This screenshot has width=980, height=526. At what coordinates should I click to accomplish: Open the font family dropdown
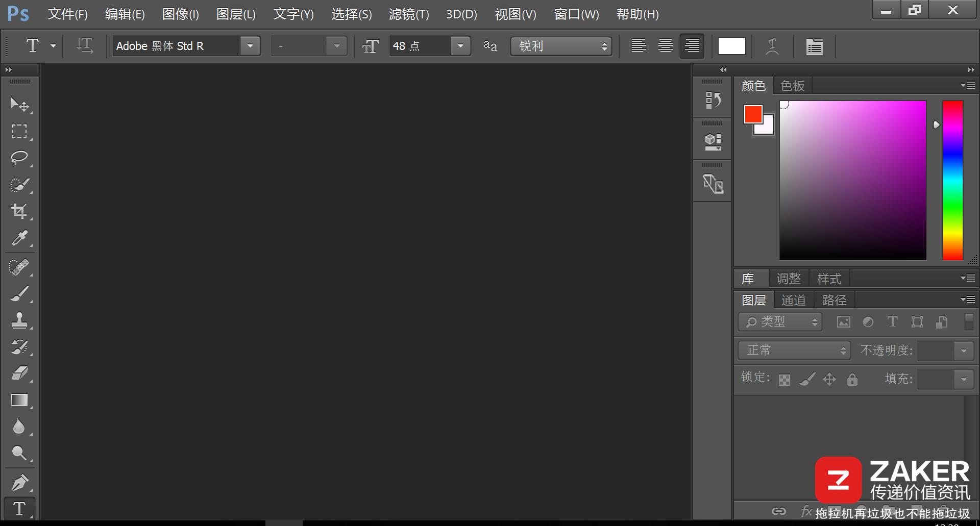[x=250, y=46]
